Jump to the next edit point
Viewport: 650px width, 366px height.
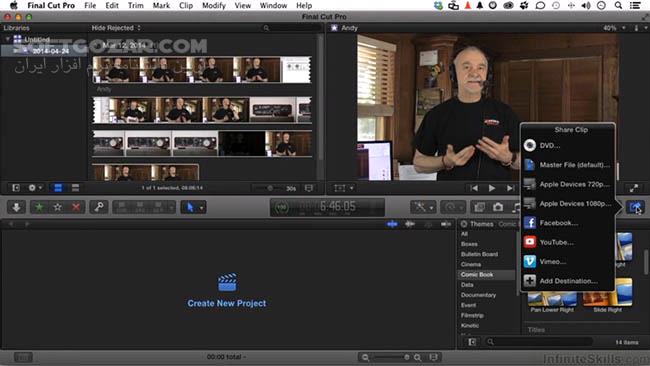[510, 188]
